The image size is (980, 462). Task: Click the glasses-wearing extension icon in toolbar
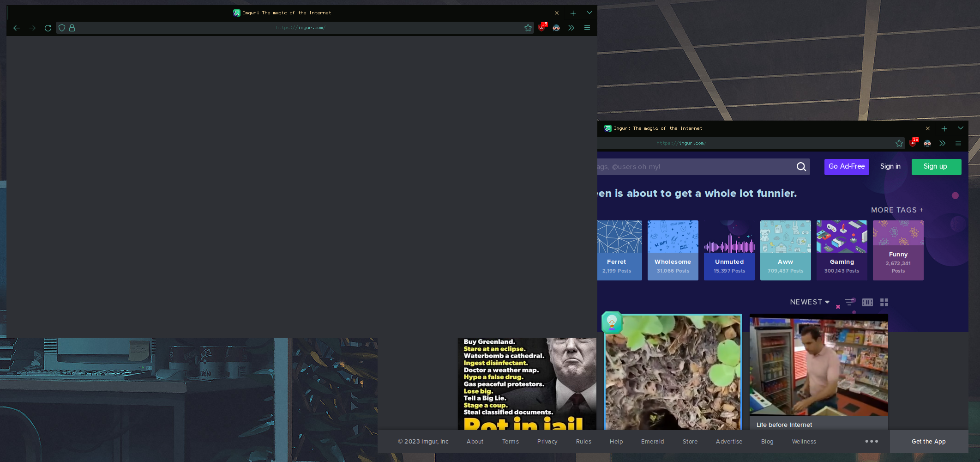click(556, 28)
